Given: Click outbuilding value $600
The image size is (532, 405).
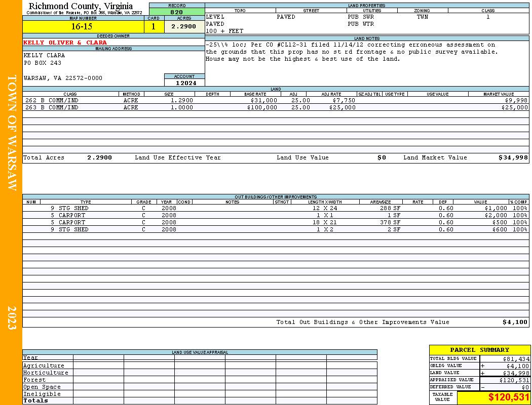Looking at the screenshot, I should pyautogui.click(x=500, y=229).
